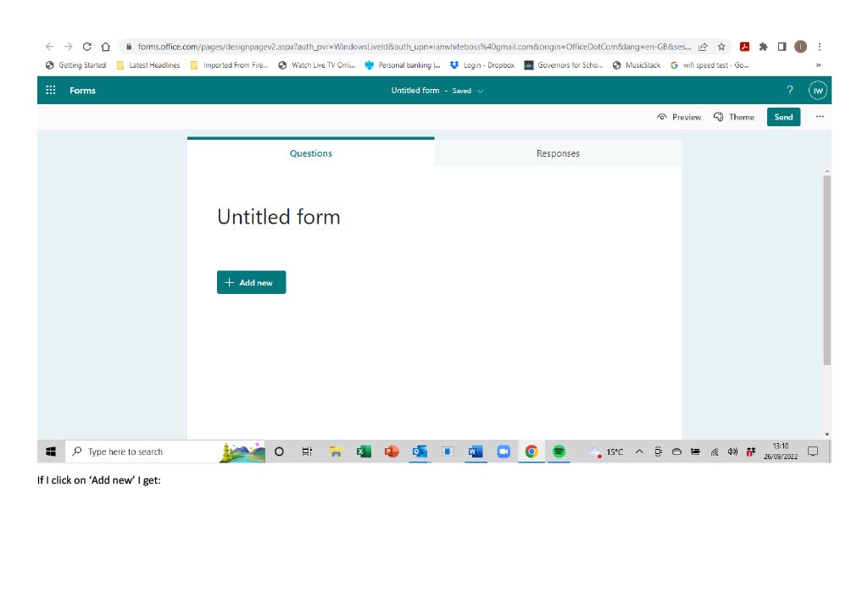The height and width of the screenshot is (615, 868).
Task: Open the MusicStack bookmark
Action: coord(637,65)
